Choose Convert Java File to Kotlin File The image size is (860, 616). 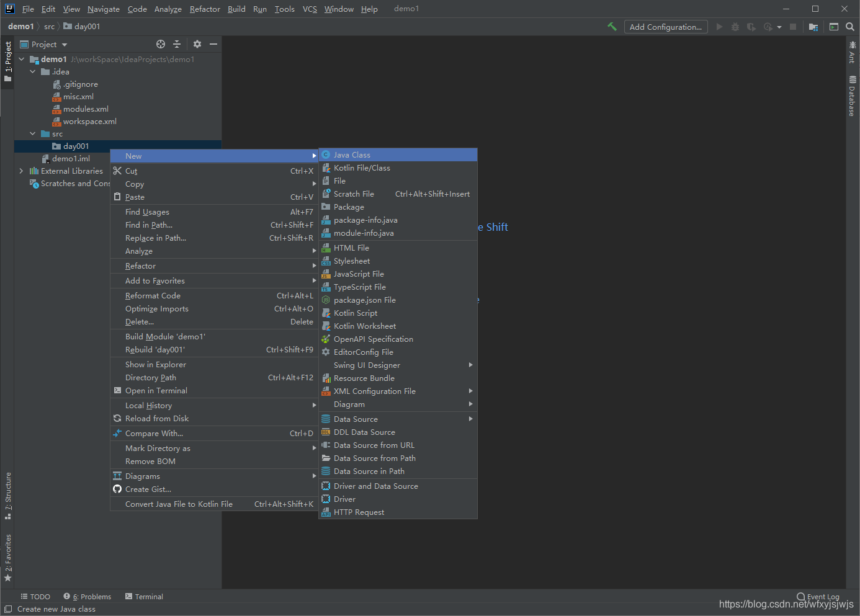(x=214, y=504)
